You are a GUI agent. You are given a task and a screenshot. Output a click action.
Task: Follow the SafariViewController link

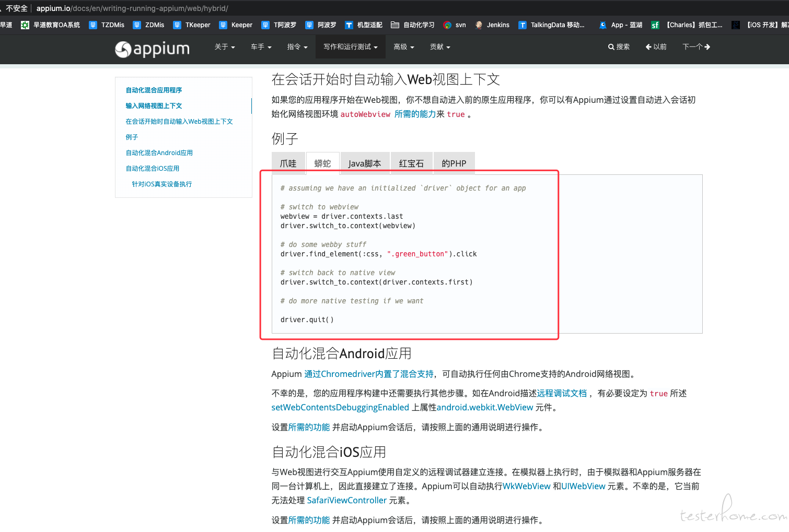point(347,500)
